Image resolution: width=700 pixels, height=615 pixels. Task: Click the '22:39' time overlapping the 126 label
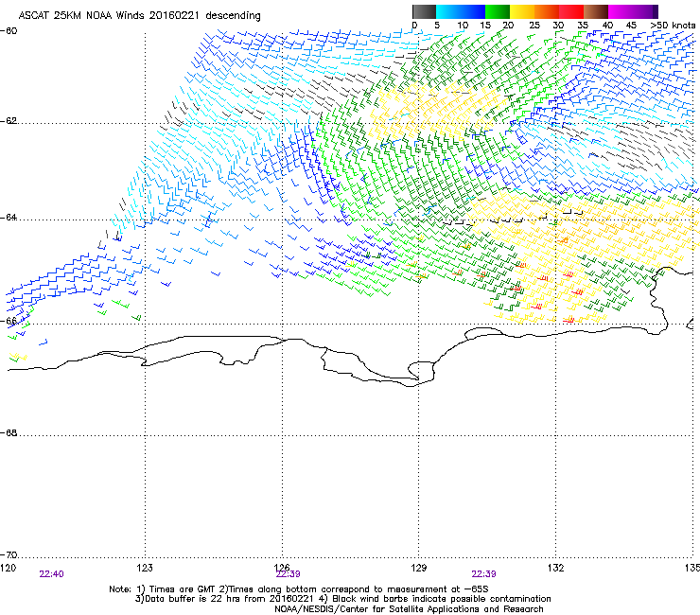coord(288,574)
